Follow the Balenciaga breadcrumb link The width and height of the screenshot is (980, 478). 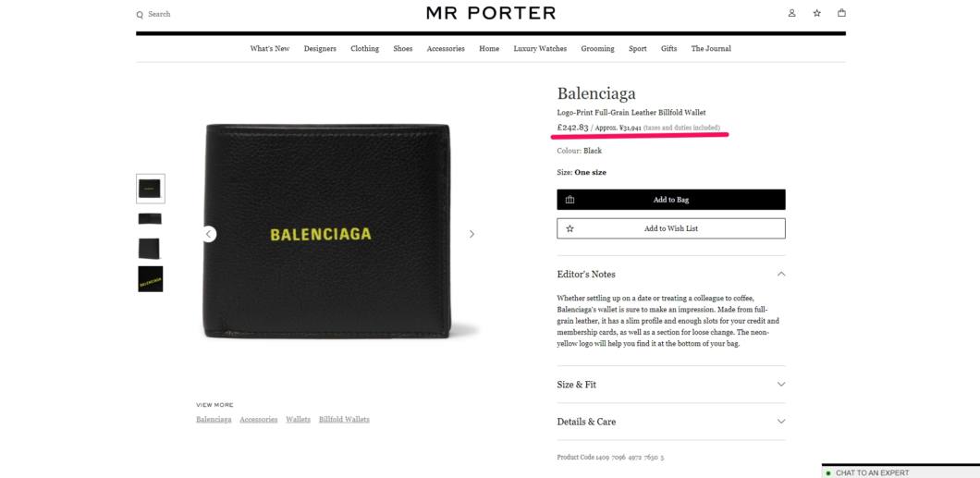pos(214,419)
